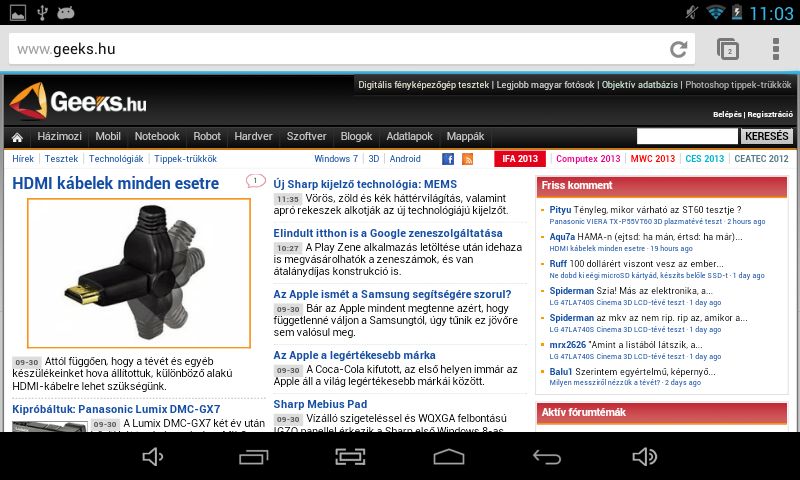Open headline HDMI kábelek minden esetre
Screen dimensions: 800x480
pos(116,183)
